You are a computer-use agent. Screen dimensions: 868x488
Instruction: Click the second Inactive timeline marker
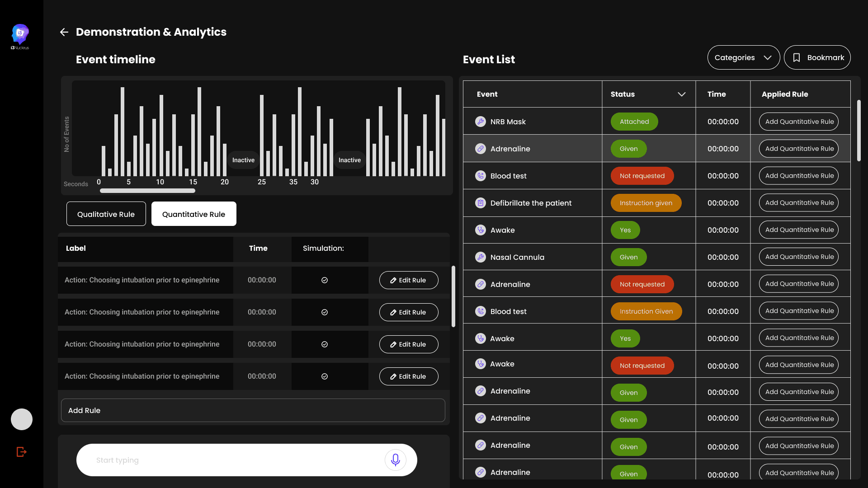[350, 160]
